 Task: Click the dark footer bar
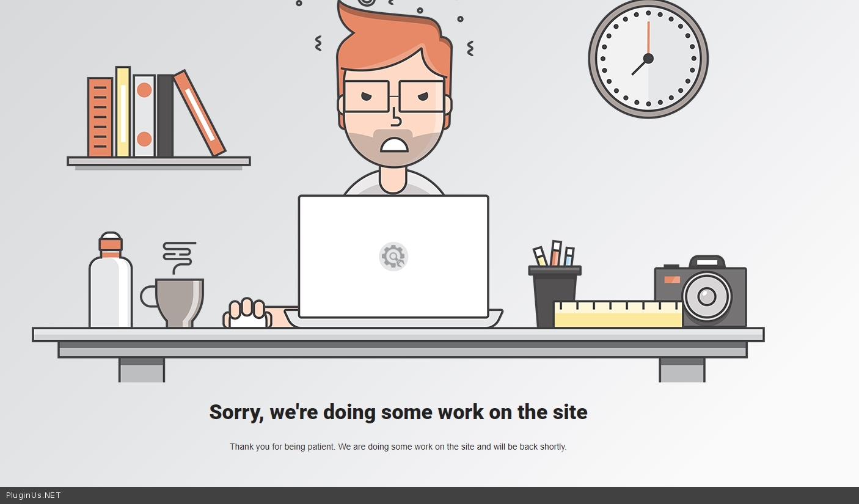[429, 495]
